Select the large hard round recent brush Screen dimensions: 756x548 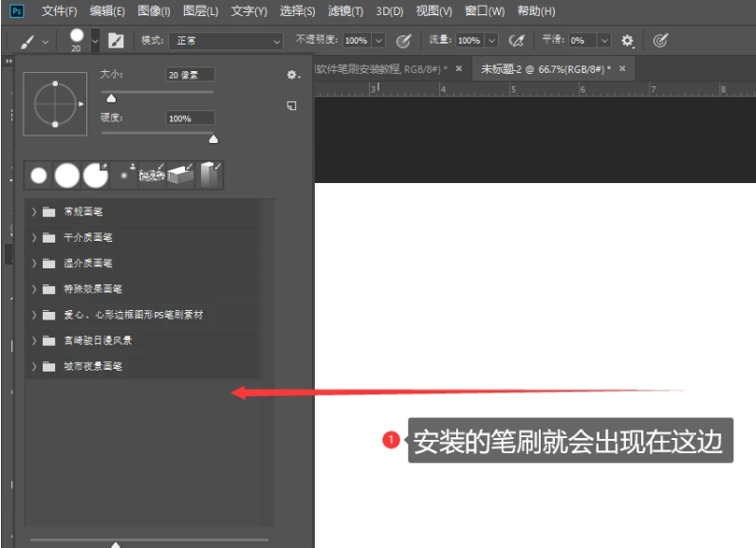[67, 175]
